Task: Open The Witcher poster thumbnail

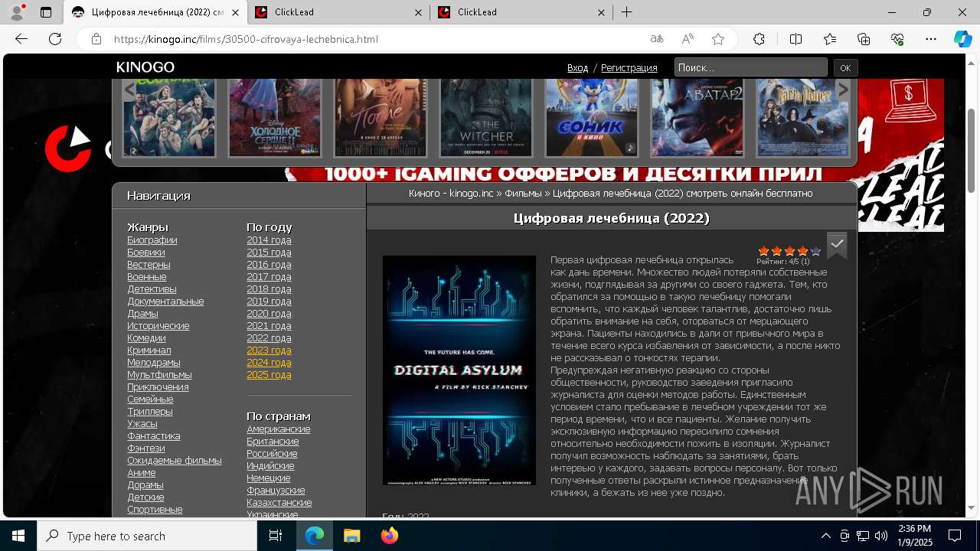Action: point(486,117)
